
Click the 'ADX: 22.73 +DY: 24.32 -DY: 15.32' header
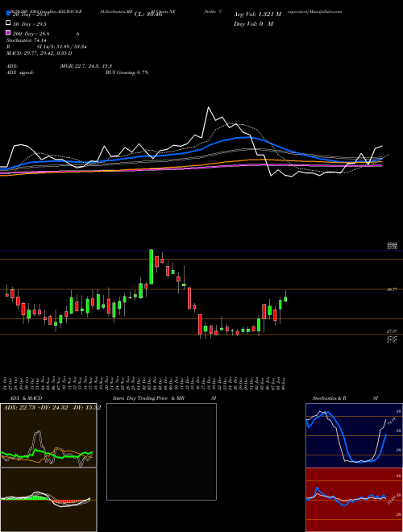[52, 408]
